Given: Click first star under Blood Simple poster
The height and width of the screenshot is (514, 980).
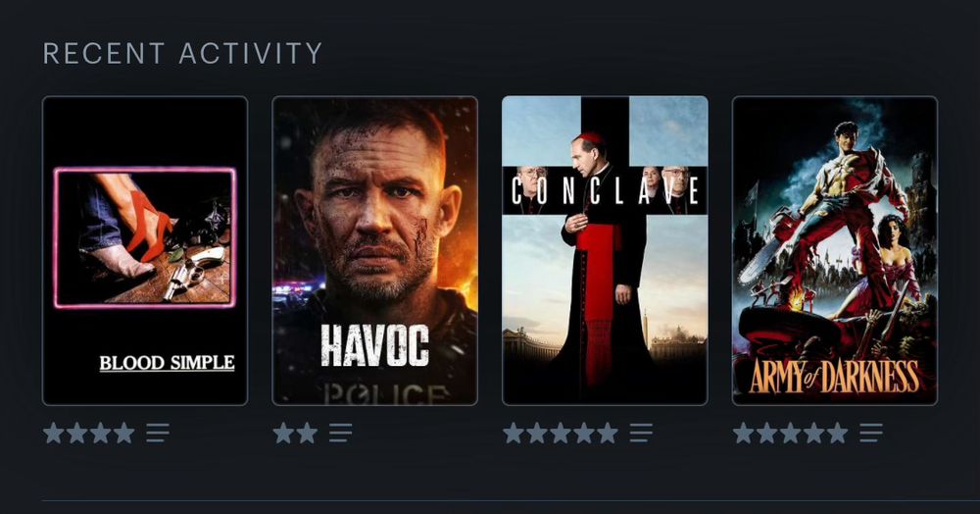Looking at the screenshot, I should pyautogui.click(x=54, y=433).
